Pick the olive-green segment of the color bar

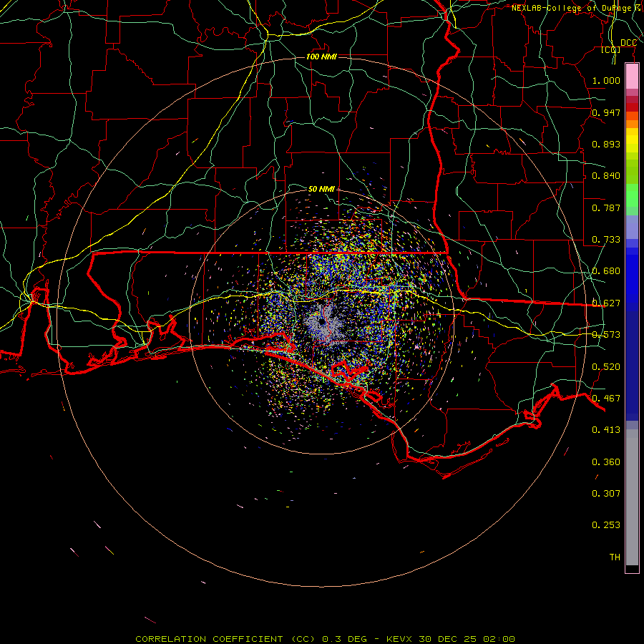[x=632, y=171]
